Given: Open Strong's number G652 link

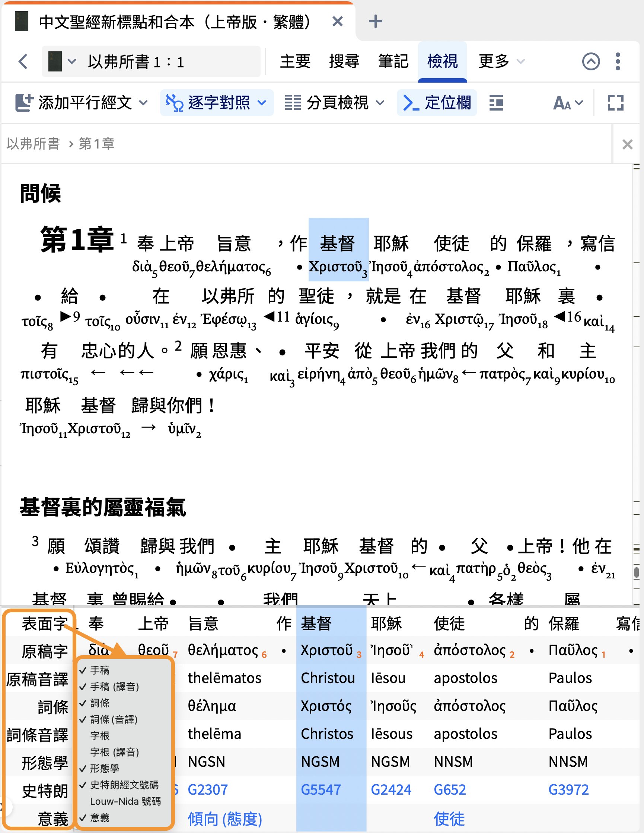Looking at the screenshot, I should click(450, 789).
